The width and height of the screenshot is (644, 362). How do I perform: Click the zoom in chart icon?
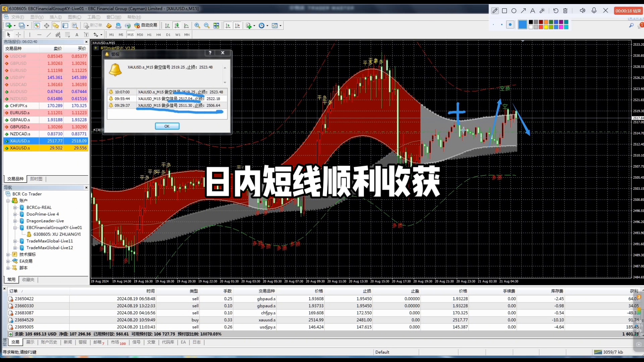click(x=197, y=25)
